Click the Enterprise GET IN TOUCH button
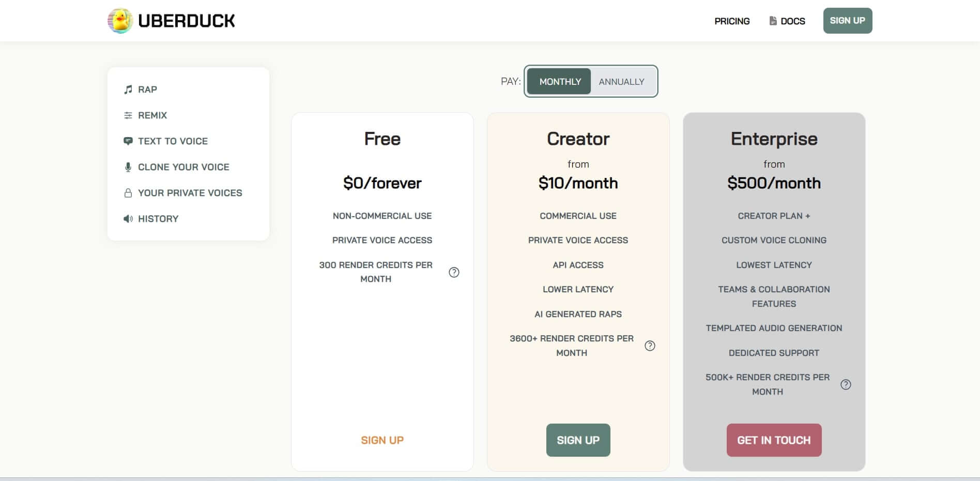Screen dimensions: 980x481 (774, 440)
